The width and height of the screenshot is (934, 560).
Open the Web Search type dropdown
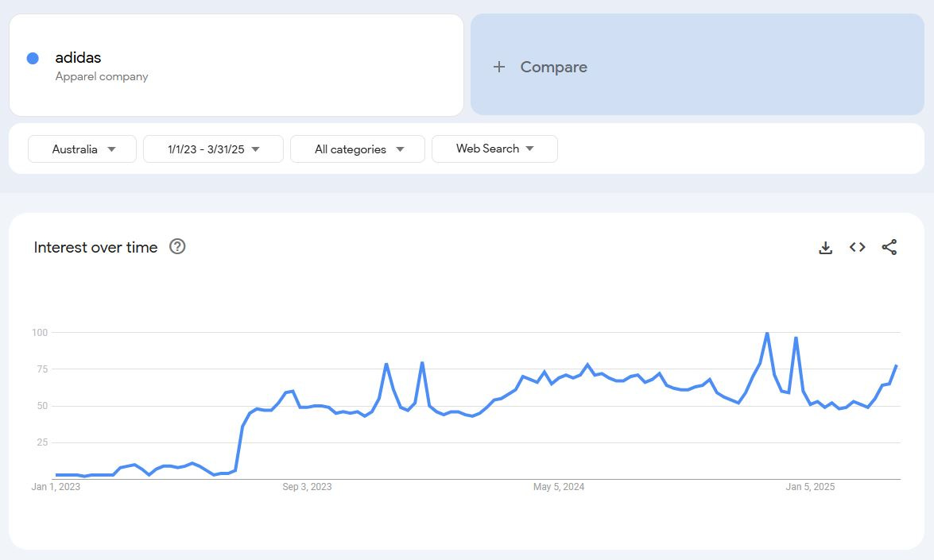click(x=494, y=149)
